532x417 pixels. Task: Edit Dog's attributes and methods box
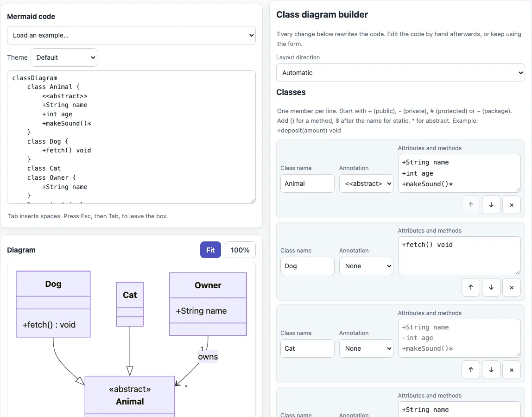point(459,256)
